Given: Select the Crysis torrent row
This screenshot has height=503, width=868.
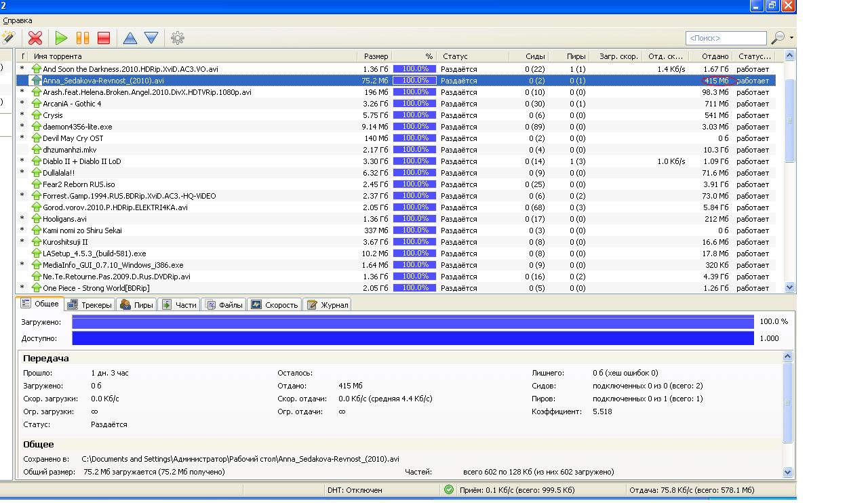Looking at the screenshot, I should (x=53, y=115).
